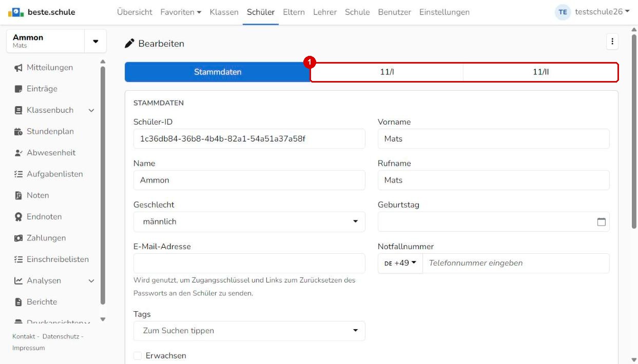
Task: Click the Einschreibelisten list icon
Action: coord(18,259)
